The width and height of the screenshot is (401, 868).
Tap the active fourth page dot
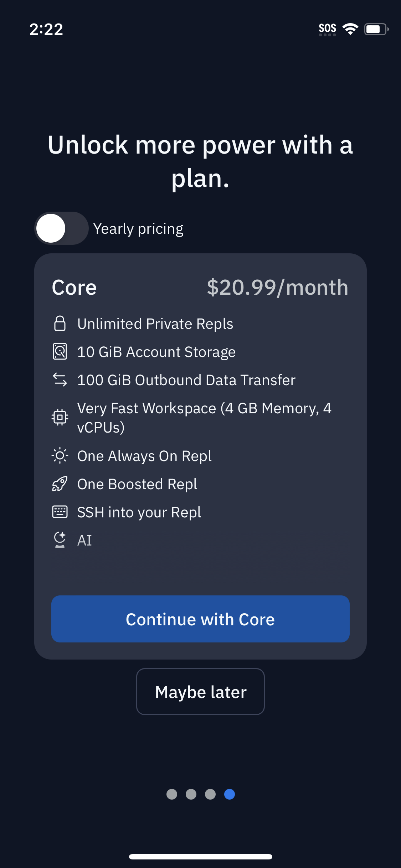[230, 794]
